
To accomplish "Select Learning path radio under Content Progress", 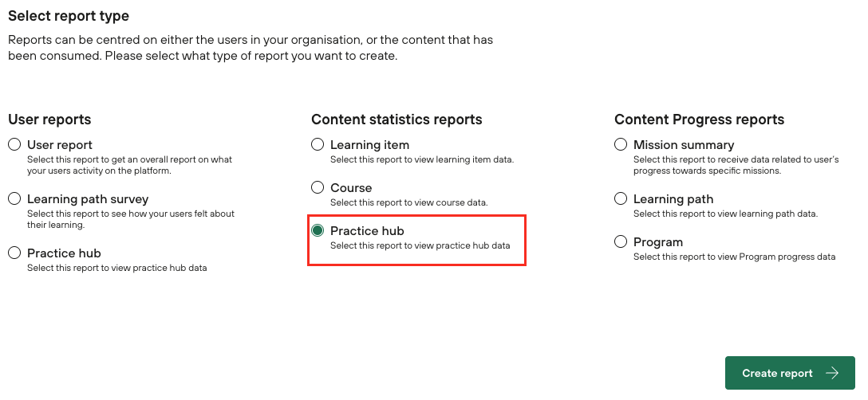I will pyautogui.click(x=621, y=199).
